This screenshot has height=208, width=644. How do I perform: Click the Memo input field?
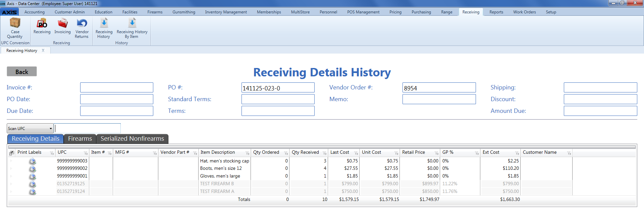439,99
